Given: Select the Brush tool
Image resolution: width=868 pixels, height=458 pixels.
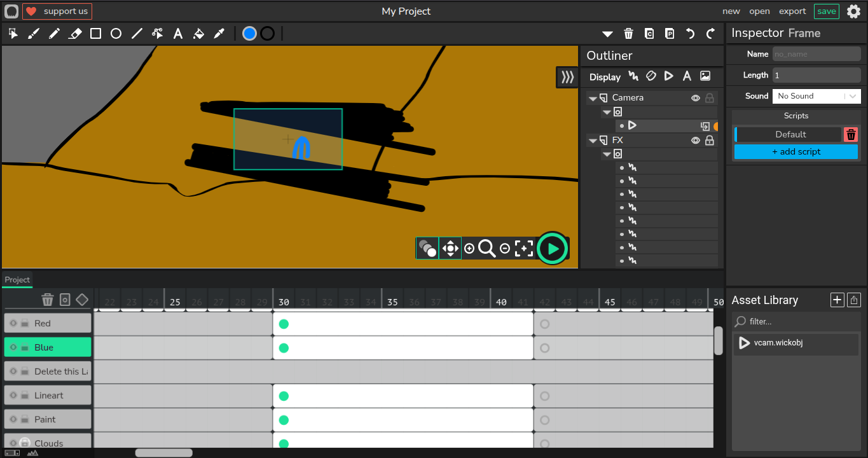Looking at the screenshot, I should tap(34, 34).
